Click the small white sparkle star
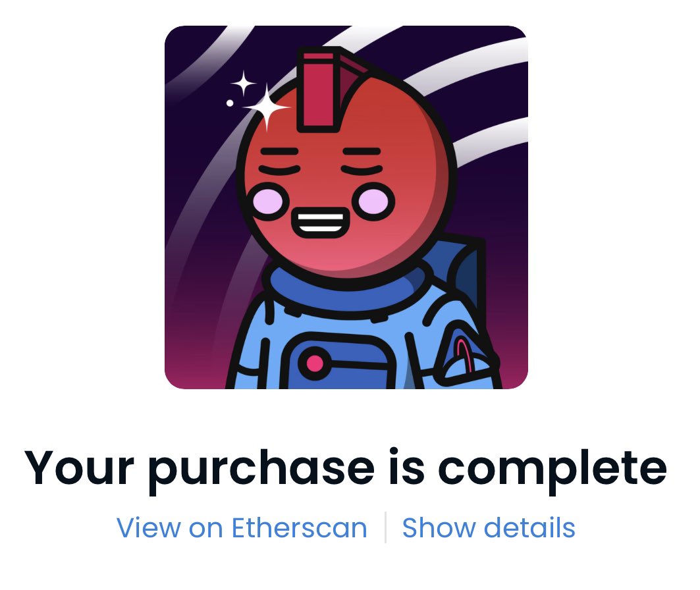The image size is (700, 590). 243,84
